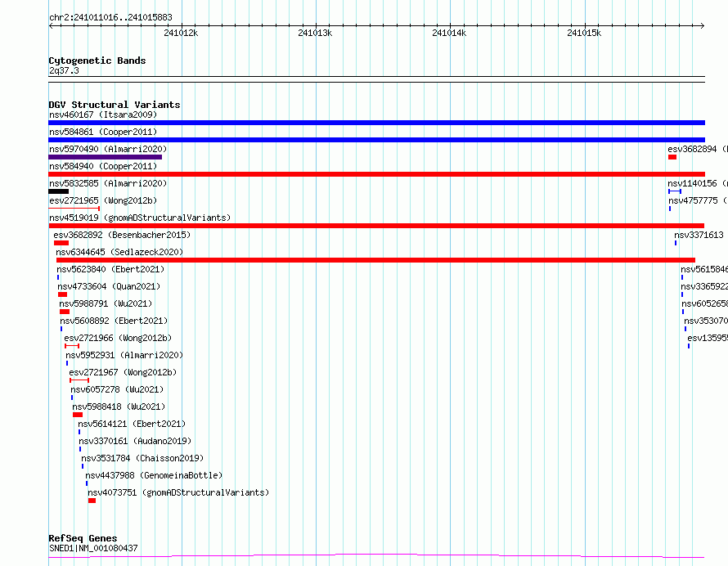Click the DGV Structural Variants track title
728x566 pixels.
(x=115, y=105)
